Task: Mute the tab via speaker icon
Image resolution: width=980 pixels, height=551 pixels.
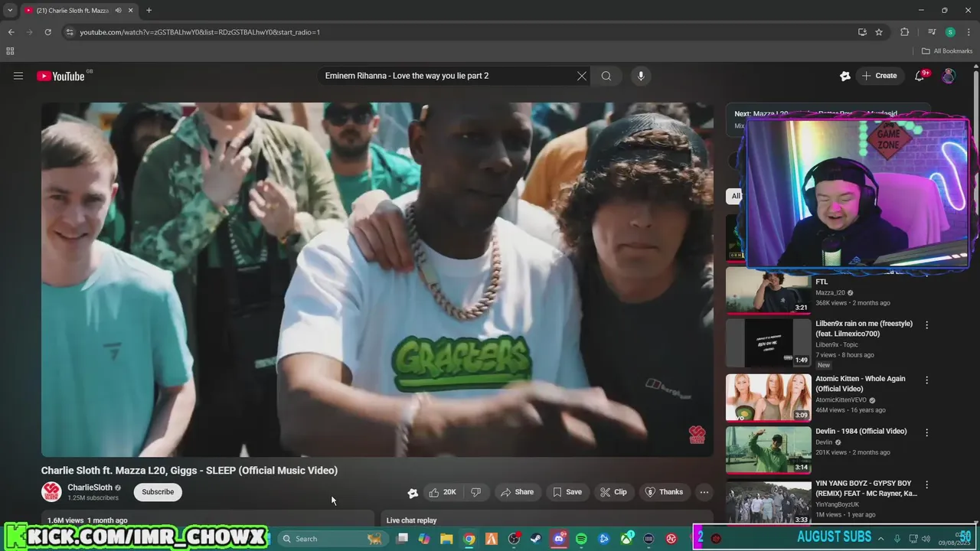Action: point(118,11)
